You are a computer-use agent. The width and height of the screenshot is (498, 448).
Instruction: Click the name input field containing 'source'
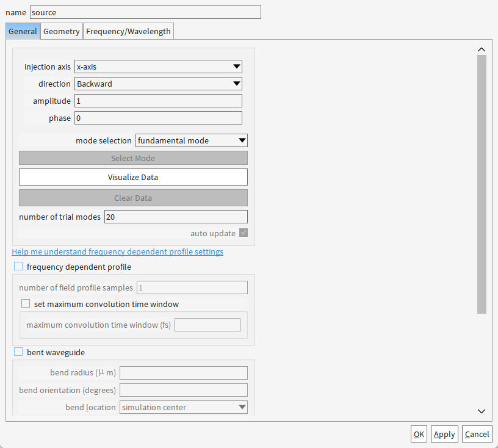point(145,12)
